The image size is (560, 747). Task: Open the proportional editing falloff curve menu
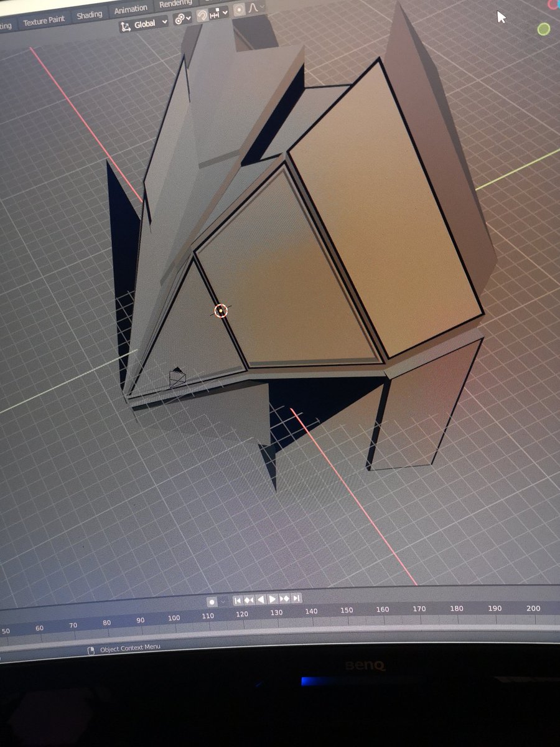coord(256,8)
